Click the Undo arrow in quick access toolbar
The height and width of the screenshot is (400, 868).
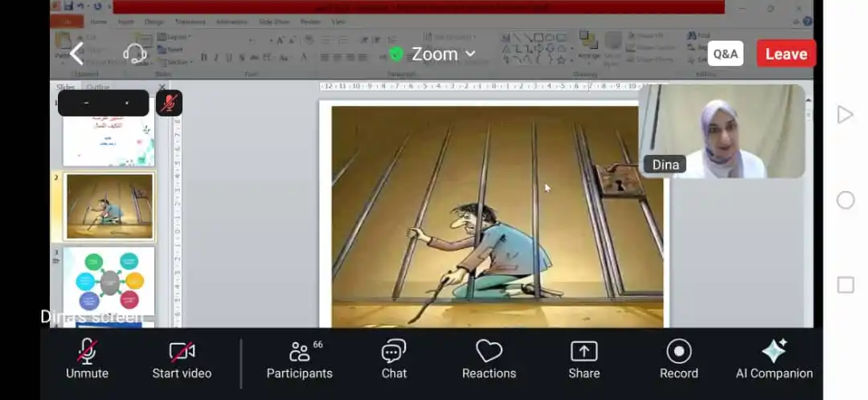81,6
